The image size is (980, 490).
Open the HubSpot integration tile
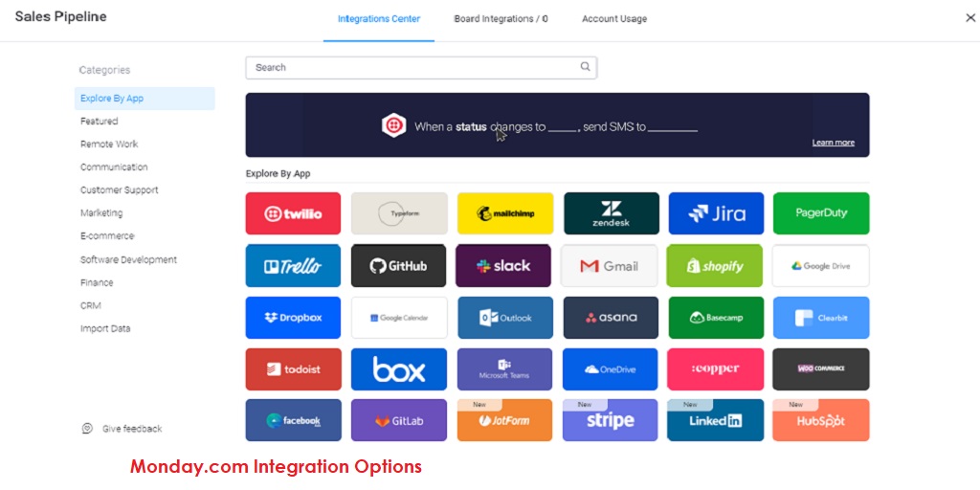click(x=820, y=420)
